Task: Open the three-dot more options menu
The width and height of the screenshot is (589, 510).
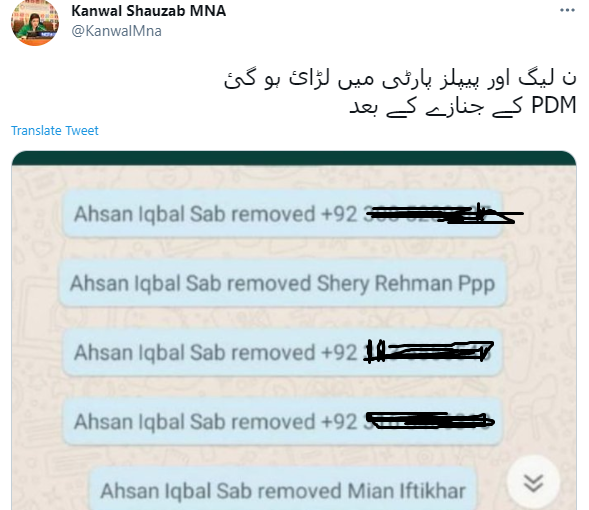Action: (x=567, y=10)
